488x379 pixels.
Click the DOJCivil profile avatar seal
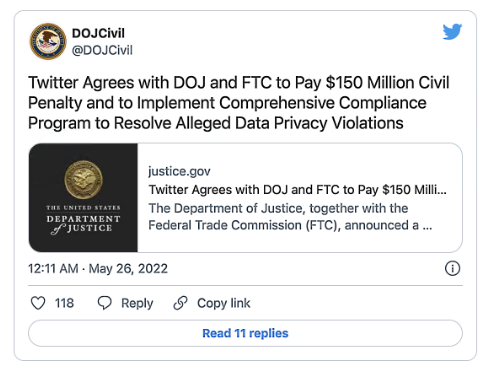coord(48,41)
